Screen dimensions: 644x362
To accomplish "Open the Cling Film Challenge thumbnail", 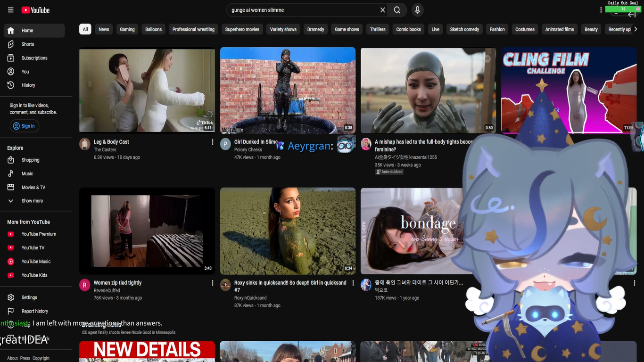I will (569, 90).
